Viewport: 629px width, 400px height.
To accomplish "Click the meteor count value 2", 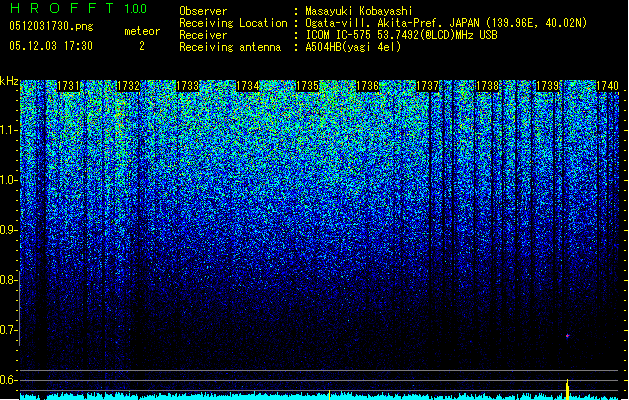I will 142,46.
